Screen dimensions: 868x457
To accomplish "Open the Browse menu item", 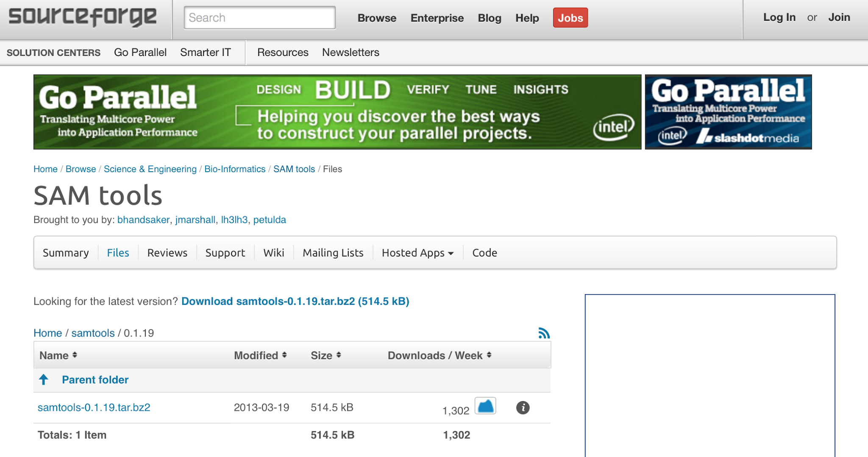I will (x=376, y=18).
